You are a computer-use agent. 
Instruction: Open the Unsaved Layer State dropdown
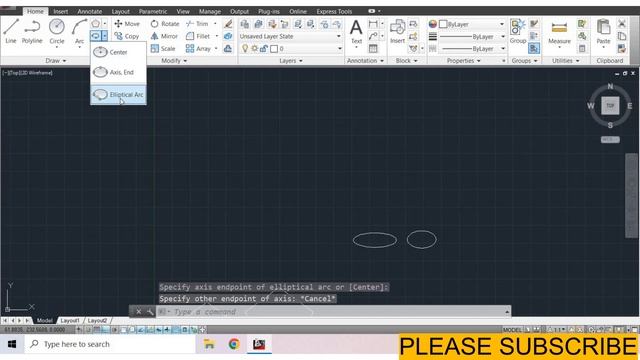[x=290, y=36]
